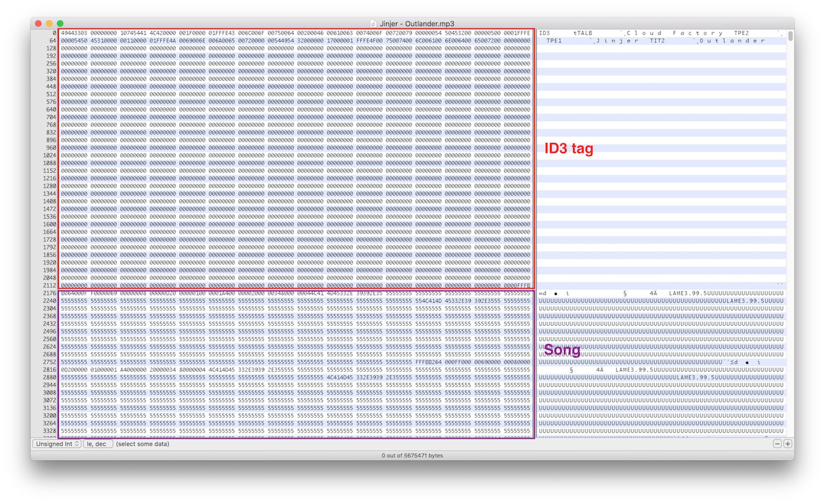Select hex group 4C420000 in first row

tap(163, 33)
